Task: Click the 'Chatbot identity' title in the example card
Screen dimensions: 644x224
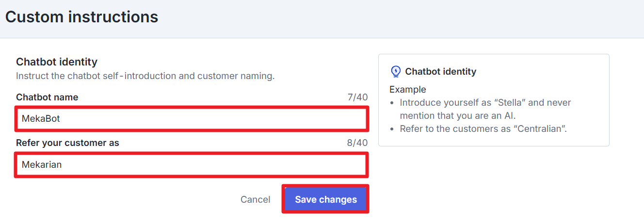Action: click(x=441, y=72)
